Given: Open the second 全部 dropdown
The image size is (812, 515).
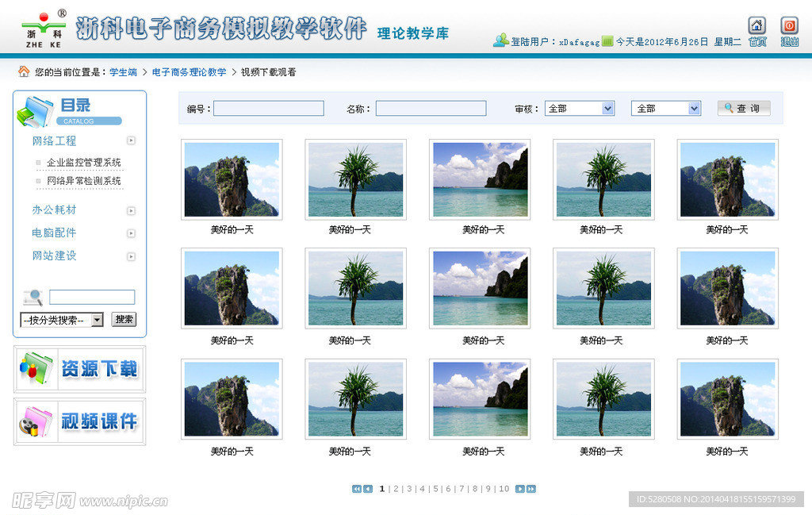Looking at the screenshot, I should click(x=666, y=108).
